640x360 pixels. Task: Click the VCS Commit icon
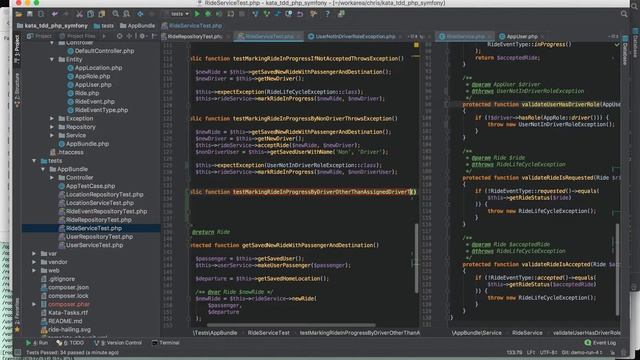(267, 14)
